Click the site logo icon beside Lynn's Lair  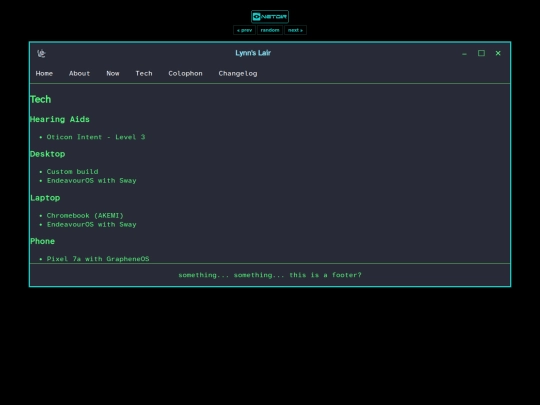click(41, 53)
